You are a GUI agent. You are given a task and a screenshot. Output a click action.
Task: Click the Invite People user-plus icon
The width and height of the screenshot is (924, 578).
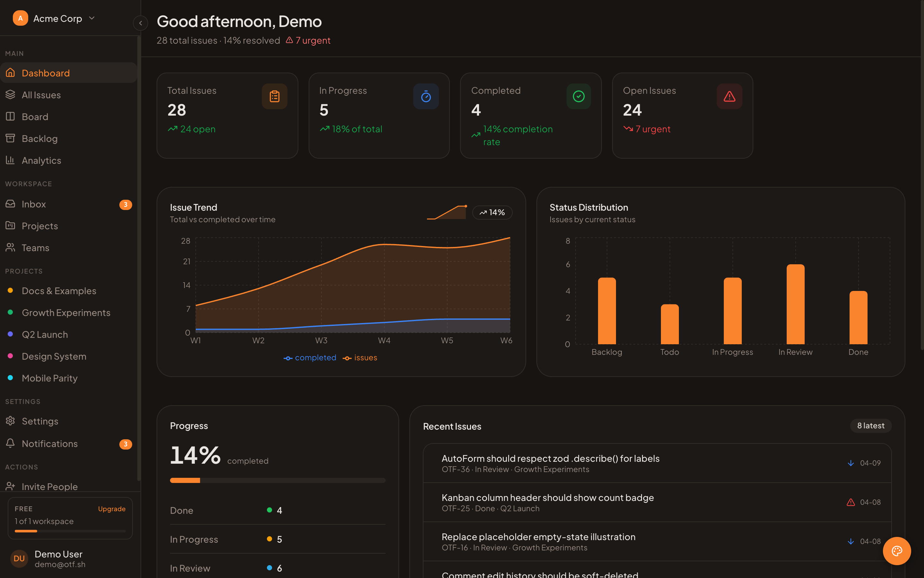coord(10,486)
